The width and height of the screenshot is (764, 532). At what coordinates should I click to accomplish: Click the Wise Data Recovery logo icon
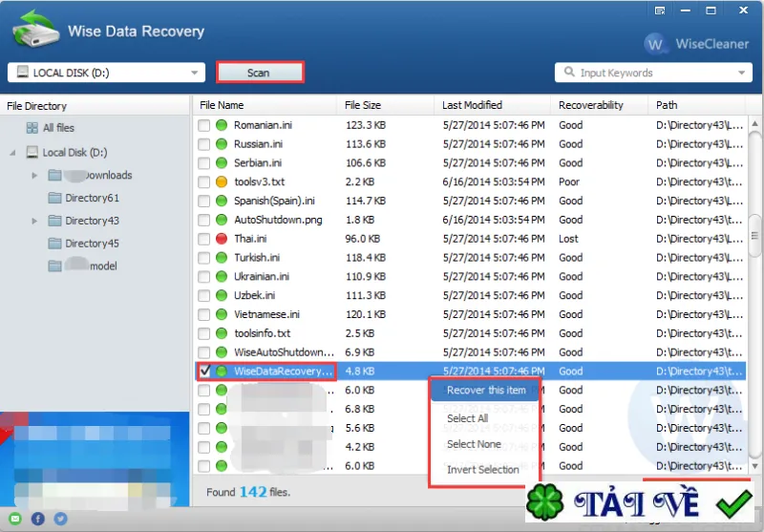point(35,30)
